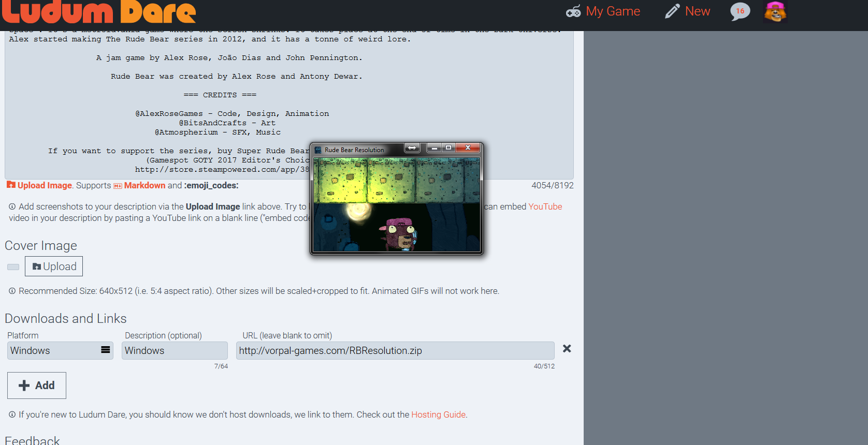Click the 4054/8192 character counter
The height and width of the screenshot is (445, 868).
tap(553, 185)
